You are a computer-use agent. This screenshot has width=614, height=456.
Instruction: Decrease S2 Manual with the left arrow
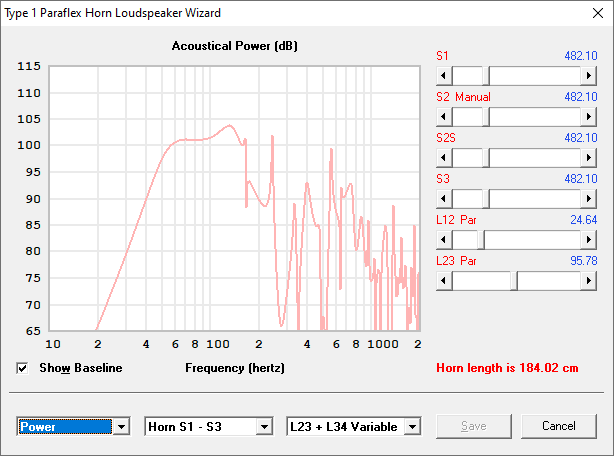click(444, 117)
